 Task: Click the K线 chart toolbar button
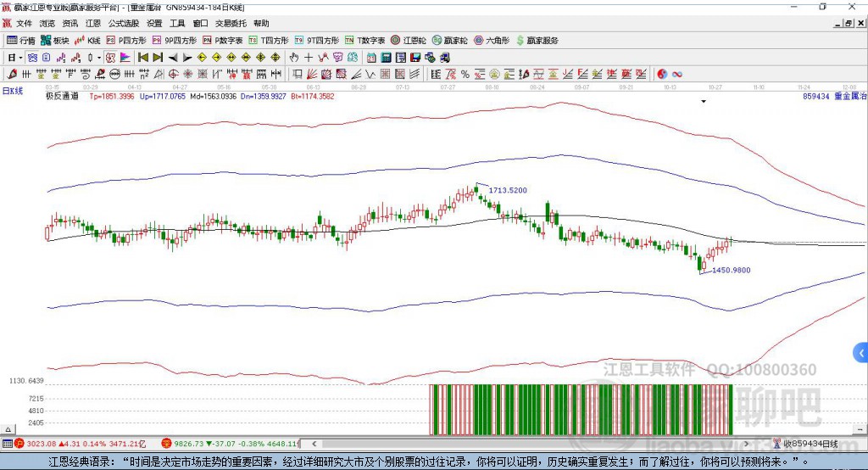point(88,40)
